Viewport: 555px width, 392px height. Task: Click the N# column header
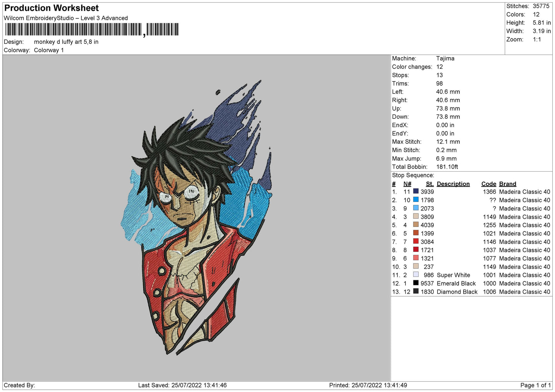click(407, 184)
